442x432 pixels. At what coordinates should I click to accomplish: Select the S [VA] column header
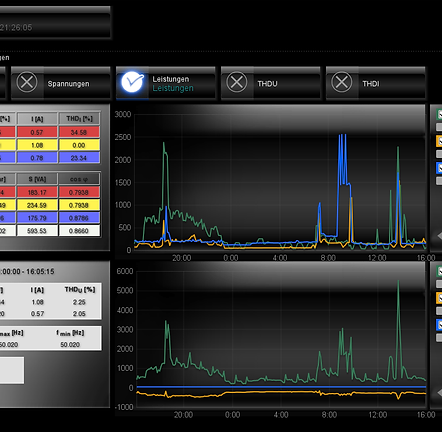click(x=37, y=179)
